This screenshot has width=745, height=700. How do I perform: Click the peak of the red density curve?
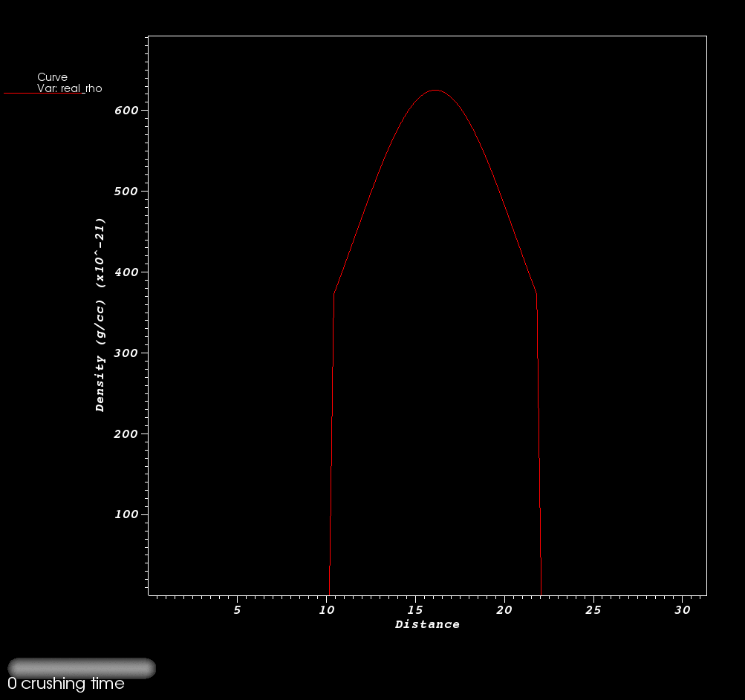[435, 91]
